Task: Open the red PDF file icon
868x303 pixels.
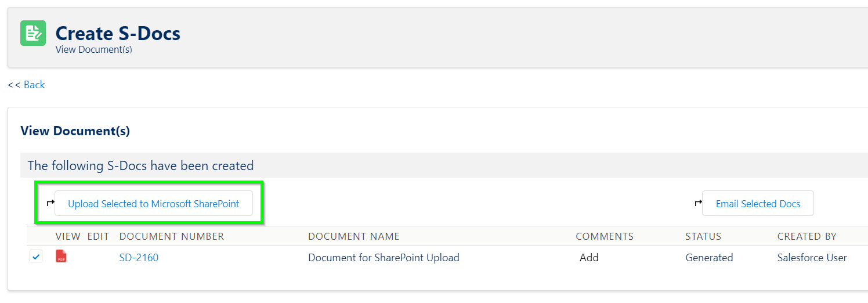Action: [61, 256]
